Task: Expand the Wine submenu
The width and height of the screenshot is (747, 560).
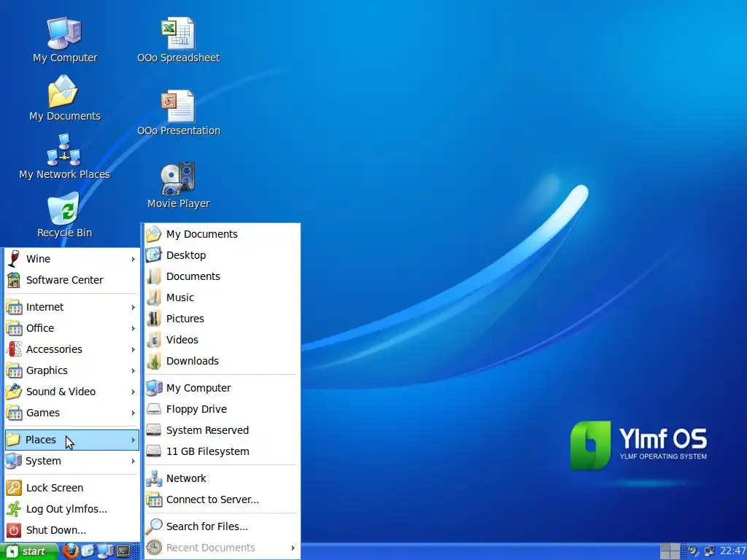Action: (x=72, y=259)
